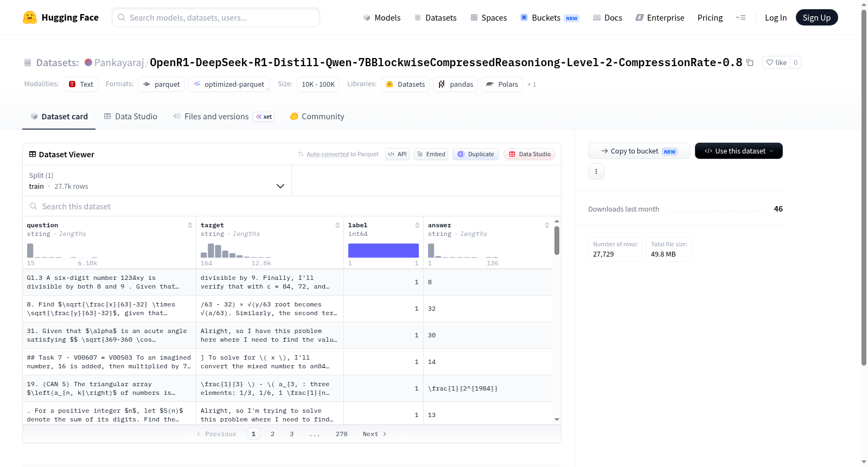Click Copy to bucket button

pos(639,151)
